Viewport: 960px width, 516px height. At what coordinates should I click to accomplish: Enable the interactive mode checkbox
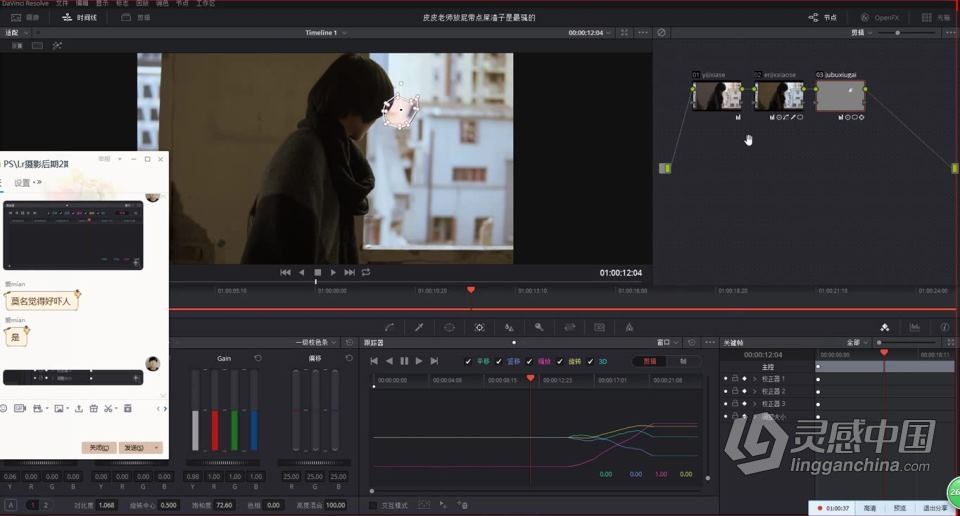point(372,505)
